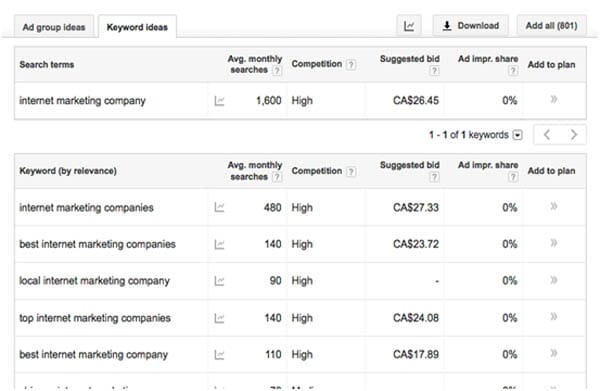Open trend chart for best internet marketing company
Viewport: 600px width, 391px height.
coord(219,355)
